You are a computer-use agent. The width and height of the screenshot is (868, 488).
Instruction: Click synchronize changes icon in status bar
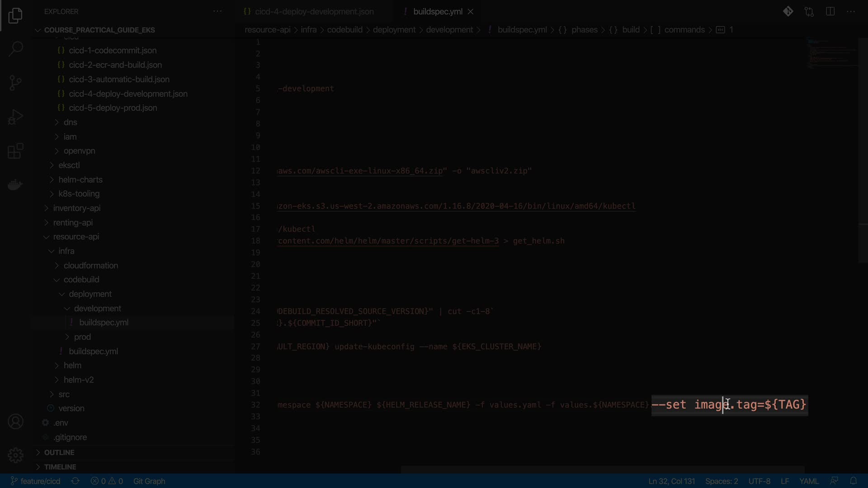pos(75,481)
